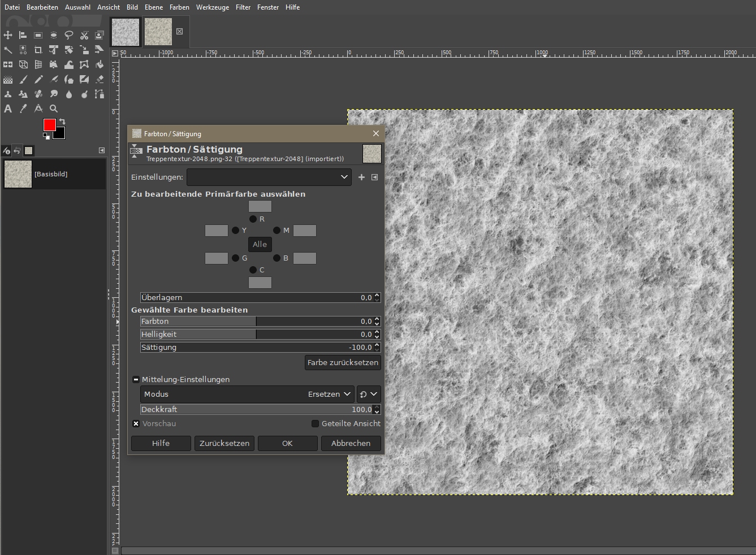Select the Eraser tool

coord(100,79)
